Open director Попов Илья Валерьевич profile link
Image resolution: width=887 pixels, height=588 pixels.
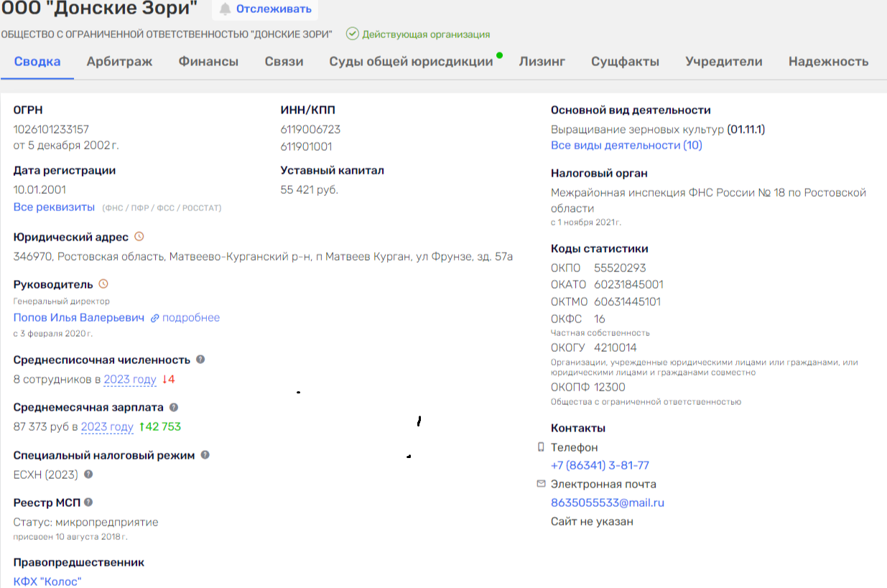pyautogui.click(x=79, y=317)
